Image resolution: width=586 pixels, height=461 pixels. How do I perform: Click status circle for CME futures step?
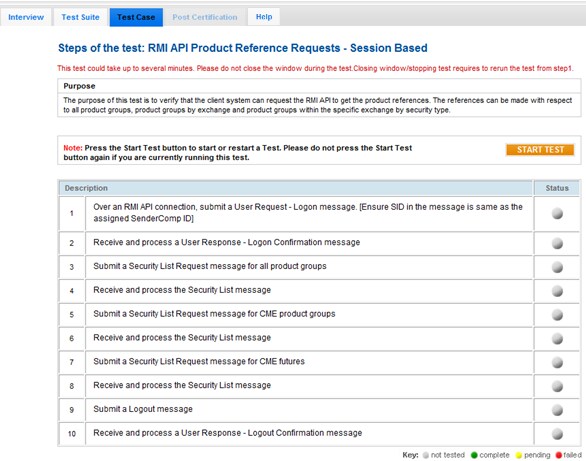pyautogui.click(x=557, y=362)
